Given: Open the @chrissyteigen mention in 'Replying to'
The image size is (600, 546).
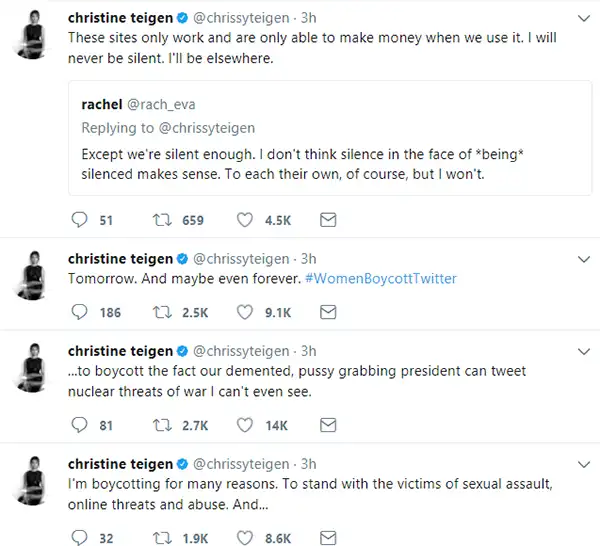Looking at the screenshot, I should (207, 128).
